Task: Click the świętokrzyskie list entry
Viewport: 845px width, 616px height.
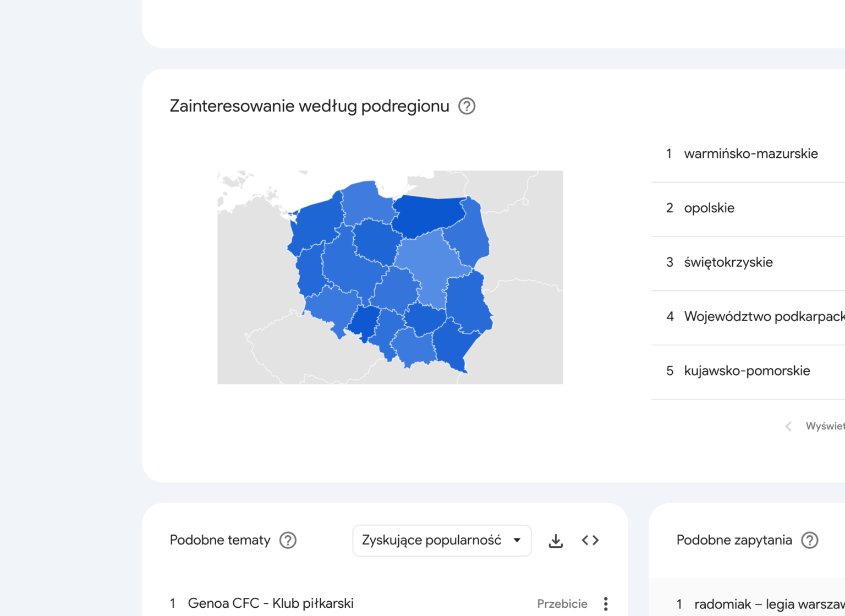Action: pos(728,262)
